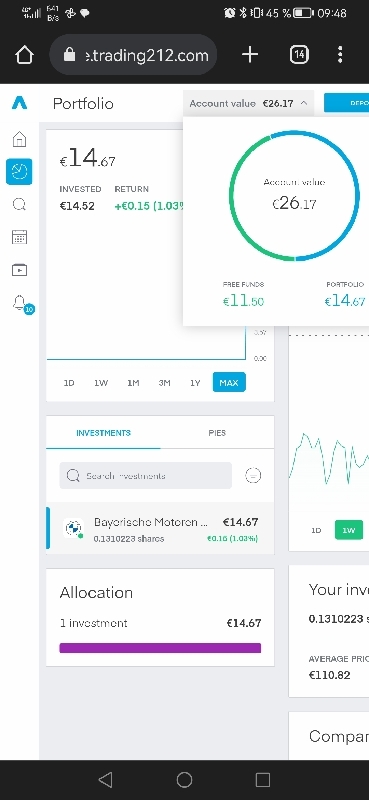Collapse the Account value dropdown
This screenshot has width=369, height=800.
pyautogui.click(x=249, y=104)
